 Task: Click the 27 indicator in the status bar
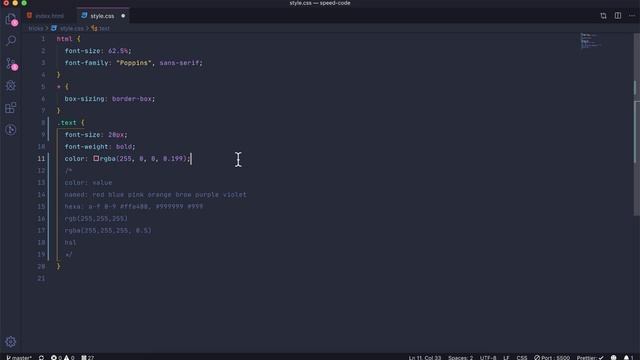tap(88, 357)
